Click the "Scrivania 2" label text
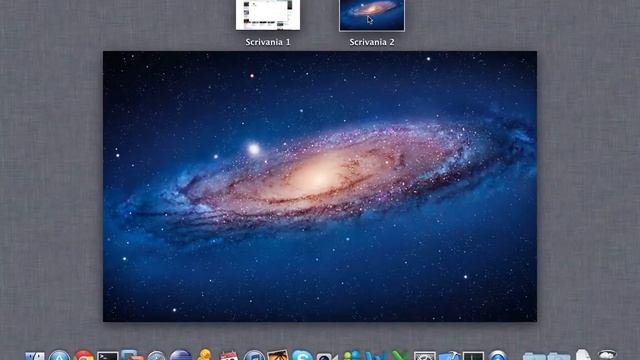Screen dimensions: 640x360 pos(372,42)
